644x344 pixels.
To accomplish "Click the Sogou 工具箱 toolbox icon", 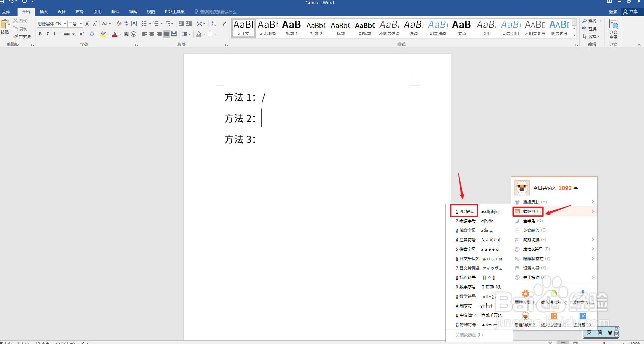I will (583, 316).
